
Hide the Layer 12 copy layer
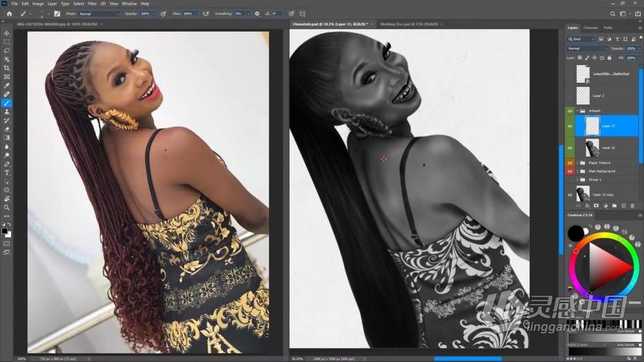point(570,195)
